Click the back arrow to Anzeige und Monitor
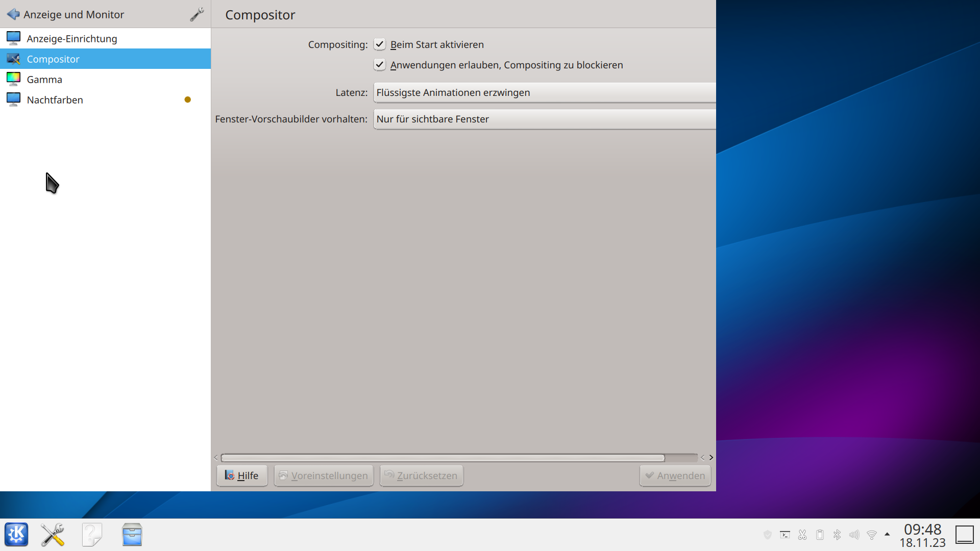This screenshot has height=551, width=980. click(13, 14)
